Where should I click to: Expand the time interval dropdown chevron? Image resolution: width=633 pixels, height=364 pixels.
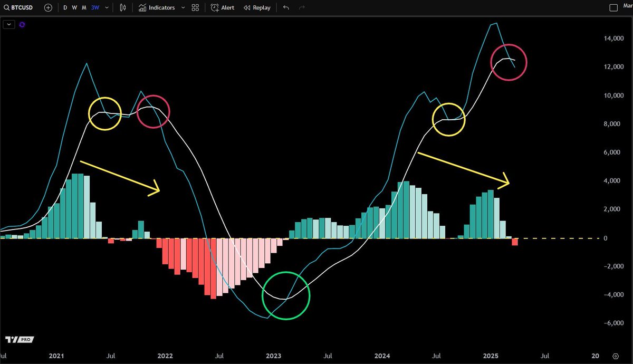[x=108, y=8]
